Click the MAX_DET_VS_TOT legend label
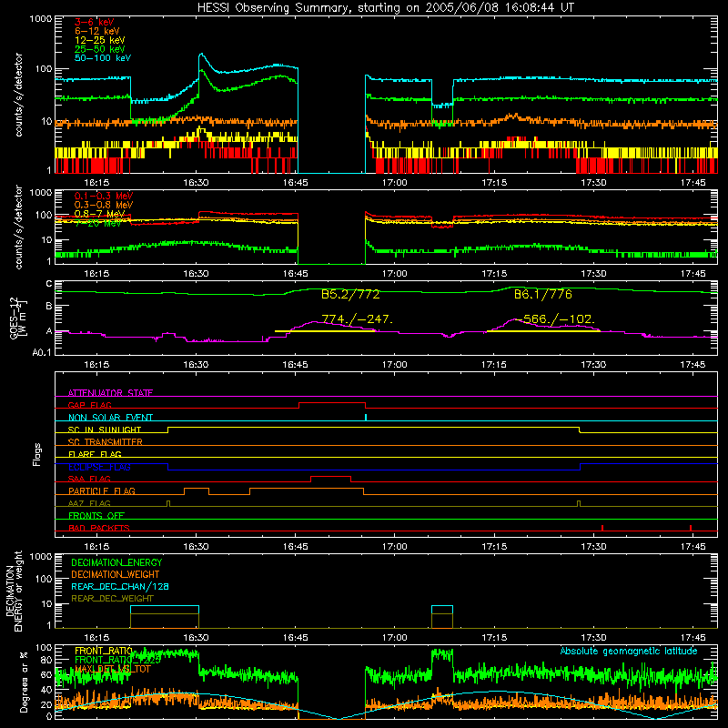This screenshot has width=728, height=728. 113,669
